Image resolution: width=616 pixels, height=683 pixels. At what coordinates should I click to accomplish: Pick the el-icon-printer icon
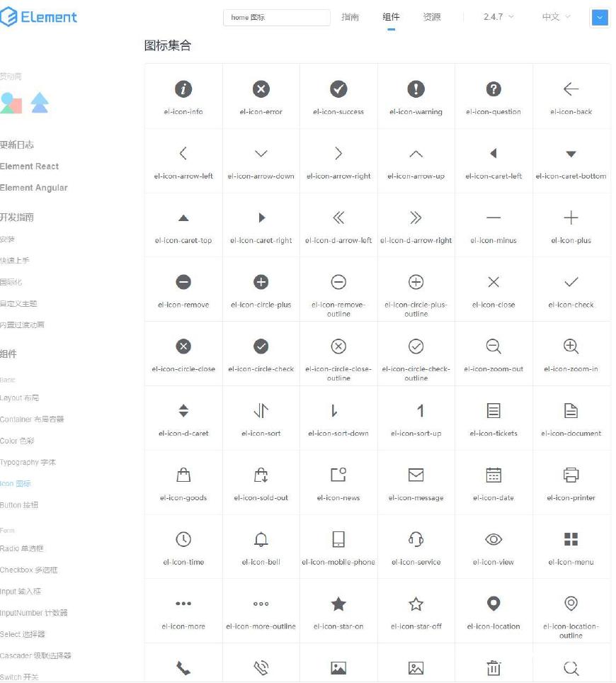click(571, 475)
